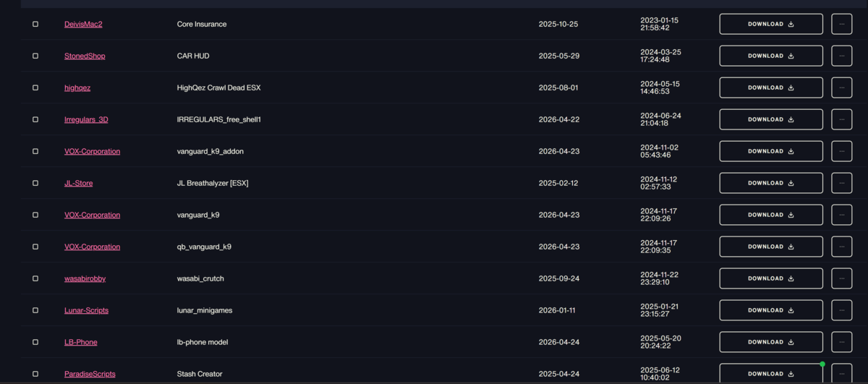868x384 pixels.
Task: Open more options for CAR HUD row
Action: point(841,56)
